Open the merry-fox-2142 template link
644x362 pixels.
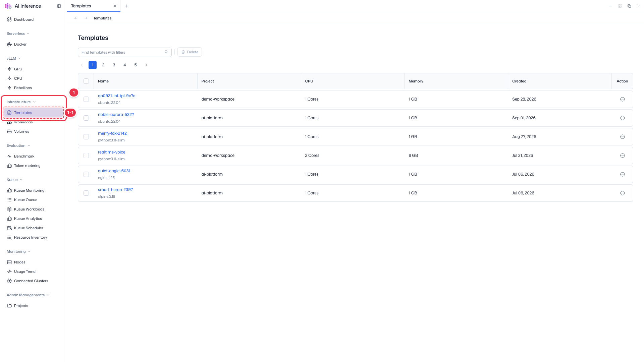[x=112, y=133]
